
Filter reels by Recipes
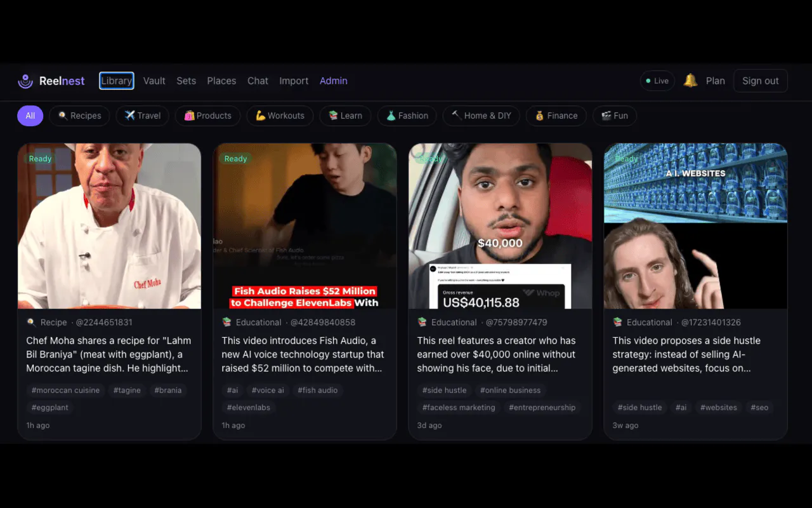79,116
